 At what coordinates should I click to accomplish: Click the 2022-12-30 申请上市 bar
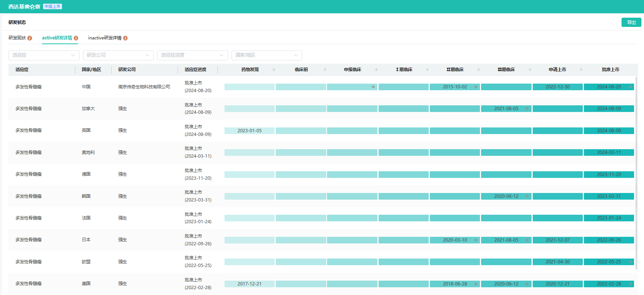(557, 87)
